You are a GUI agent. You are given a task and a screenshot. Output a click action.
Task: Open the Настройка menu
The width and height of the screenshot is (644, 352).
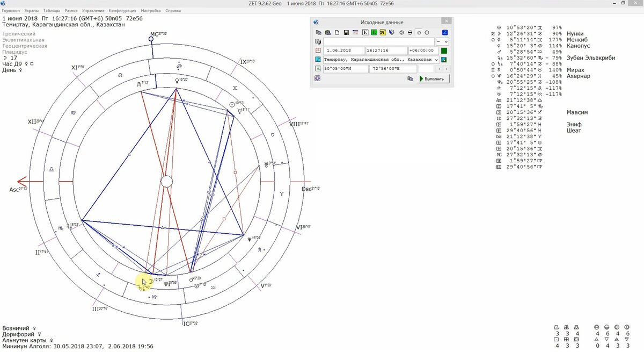coord(151,10)
